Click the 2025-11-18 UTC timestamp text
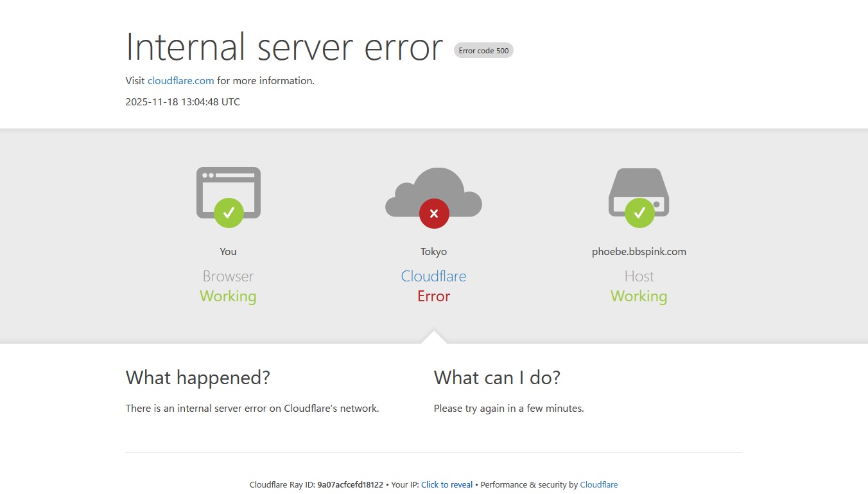Viewport: 868px width, 494px height. [183, 102]
